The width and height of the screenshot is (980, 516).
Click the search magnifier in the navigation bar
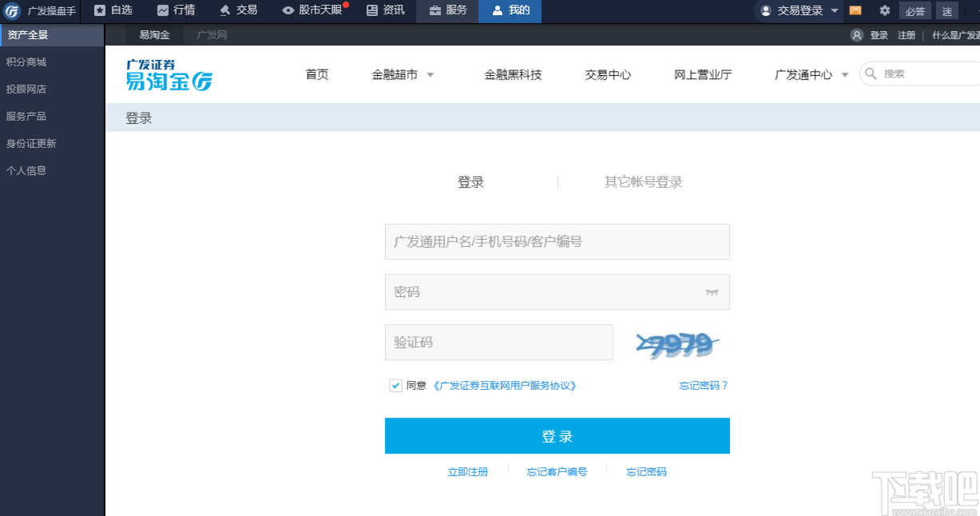tap(871, 73)
